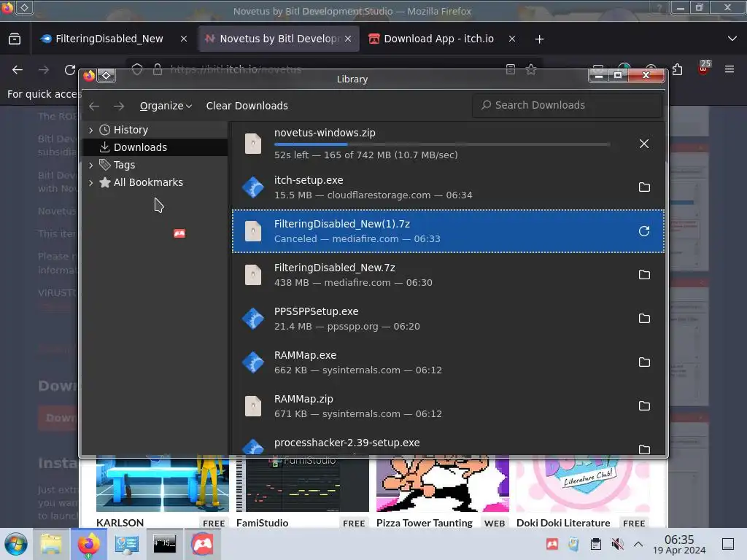This screenshot has height=560, width=747.
Task: Click the Search Downloads field
Action: (567, 105)
